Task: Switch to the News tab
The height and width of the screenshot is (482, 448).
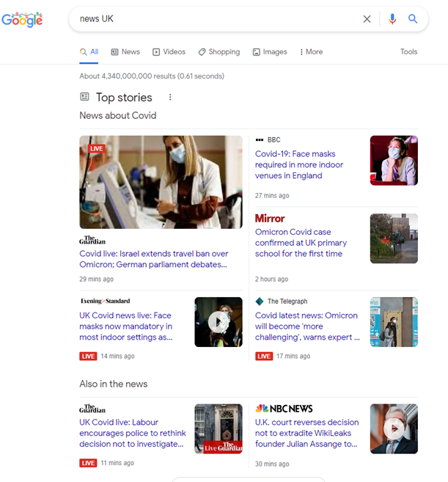Action: 125,51
